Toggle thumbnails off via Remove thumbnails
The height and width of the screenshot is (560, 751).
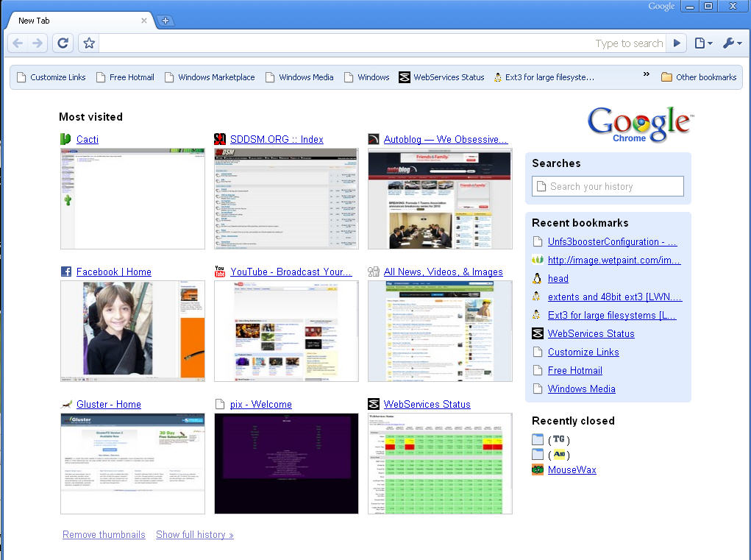tap(104, 535)
